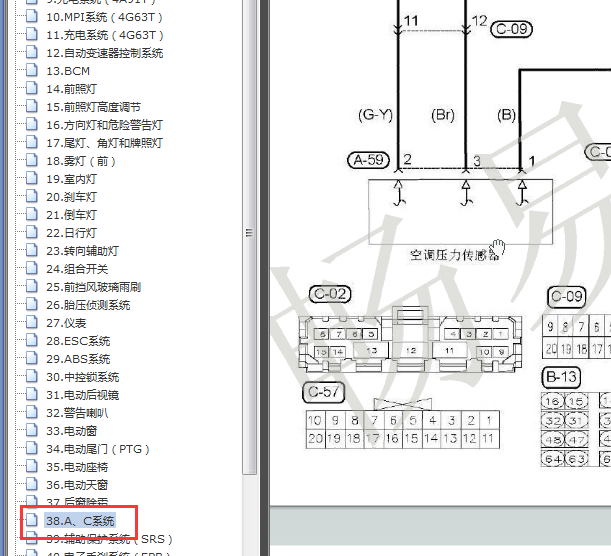
Task: Open bookmark 15.前照灯高度调节
Action: pyautogui.click(x=93, y=107)
